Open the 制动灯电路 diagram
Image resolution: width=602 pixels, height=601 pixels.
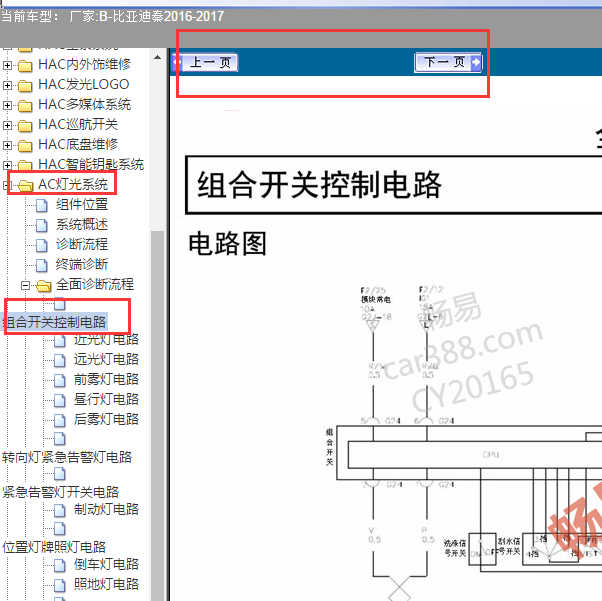coord(106,510)
